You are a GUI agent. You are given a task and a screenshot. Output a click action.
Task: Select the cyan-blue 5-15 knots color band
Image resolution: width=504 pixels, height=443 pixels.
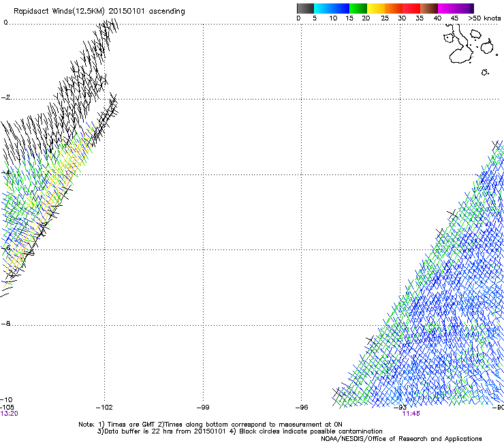332,8
